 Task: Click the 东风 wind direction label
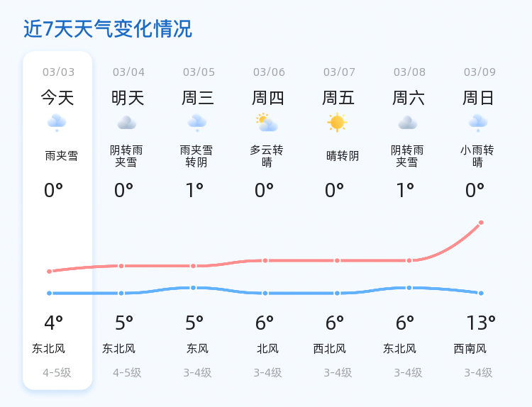click(x=197, y=349)
